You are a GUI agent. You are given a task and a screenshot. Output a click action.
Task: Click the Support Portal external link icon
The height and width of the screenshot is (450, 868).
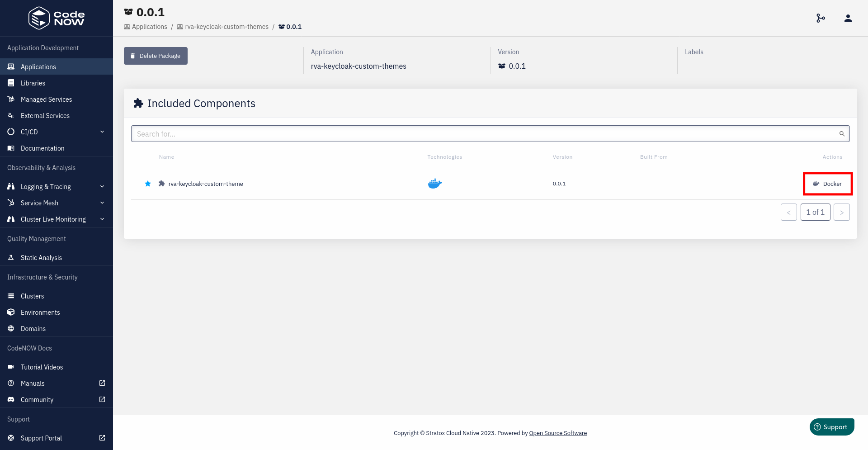(102, 438)
